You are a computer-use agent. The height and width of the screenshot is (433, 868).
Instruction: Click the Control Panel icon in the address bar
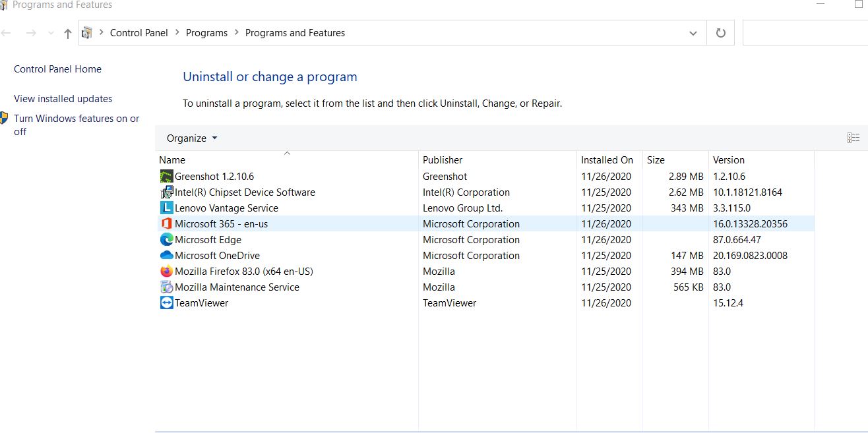pos(87,33)
